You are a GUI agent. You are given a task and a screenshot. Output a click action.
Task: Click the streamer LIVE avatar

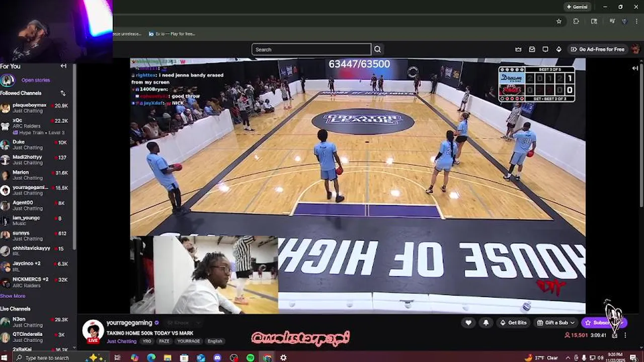point(93,331)
